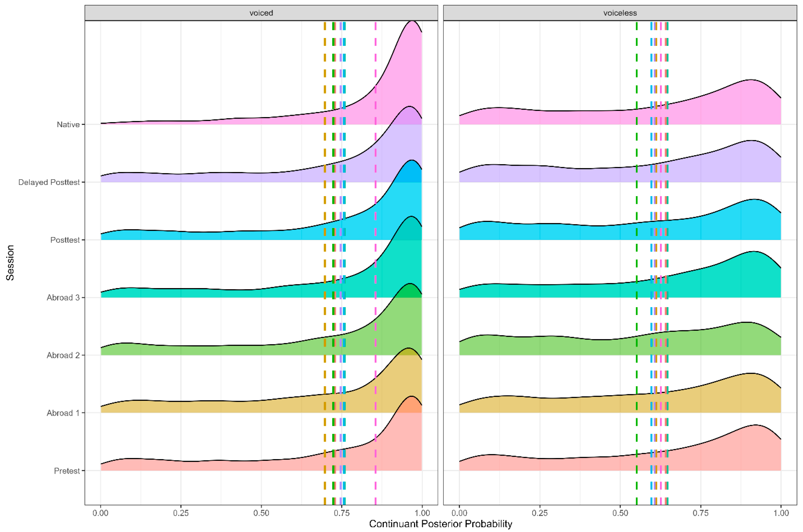The image size is (803, 532).
Task: Click the voiced facet header
Action: pos(261,13)
